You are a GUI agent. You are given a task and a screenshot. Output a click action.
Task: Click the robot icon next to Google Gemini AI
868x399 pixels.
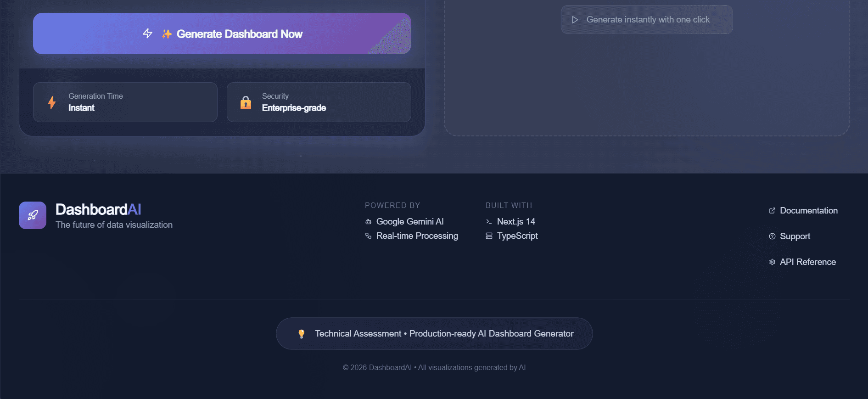368,221
